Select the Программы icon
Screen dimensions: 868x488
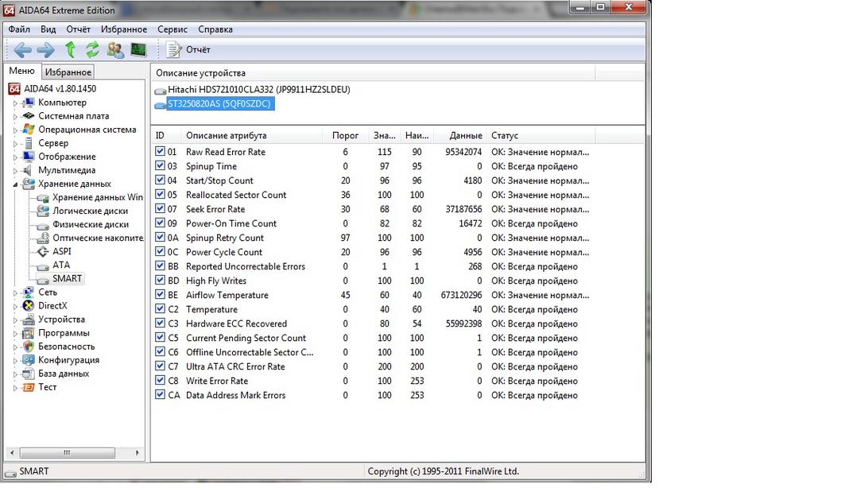[29, 333]
